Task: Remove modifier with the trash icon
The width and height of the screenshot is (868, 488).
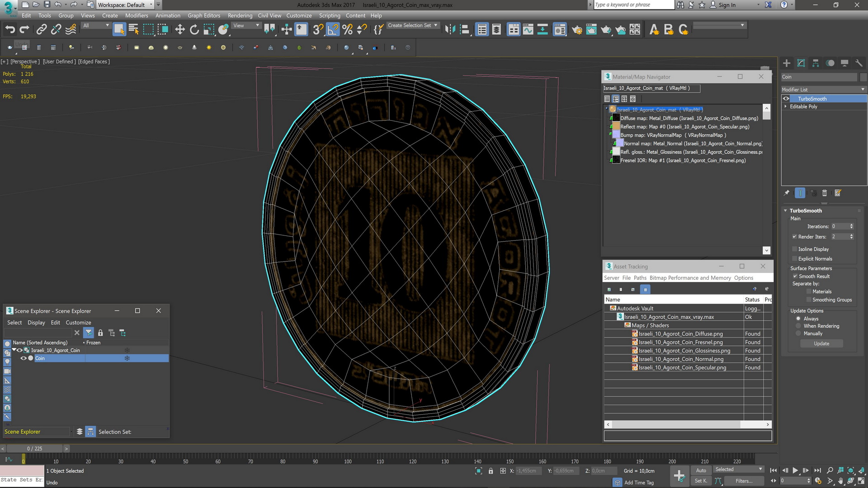Action: pos(824,193)
